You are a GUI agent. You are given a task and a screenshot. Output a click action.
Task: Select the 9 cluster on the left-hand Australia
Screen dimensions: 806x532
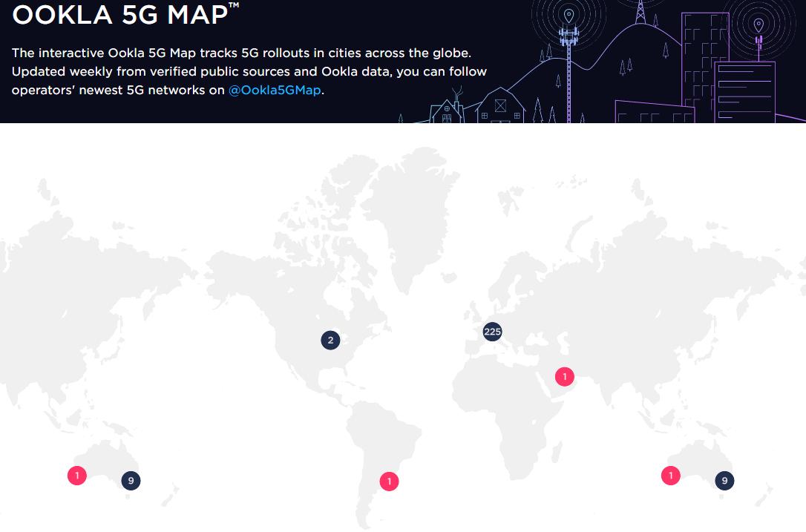(x=131, y=481)
